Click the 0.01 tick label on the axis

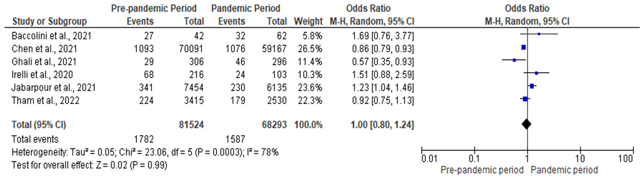[x=429, y=159]
